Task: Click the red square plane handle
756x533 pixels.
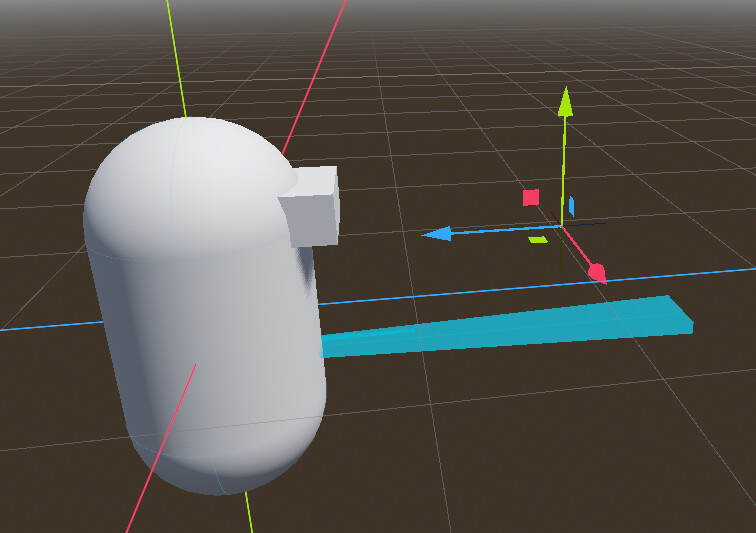Action: tap(531, 197)
